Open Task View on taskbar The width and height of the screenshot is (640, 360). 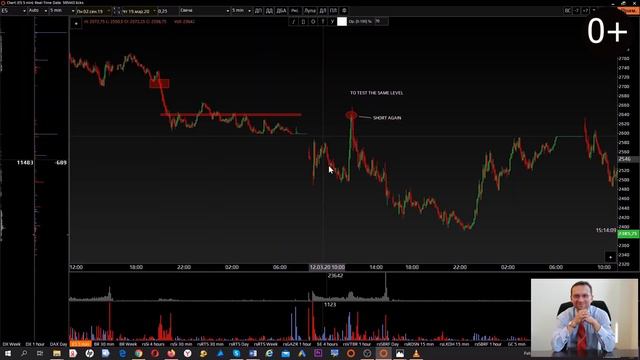(x=40, y=353)
